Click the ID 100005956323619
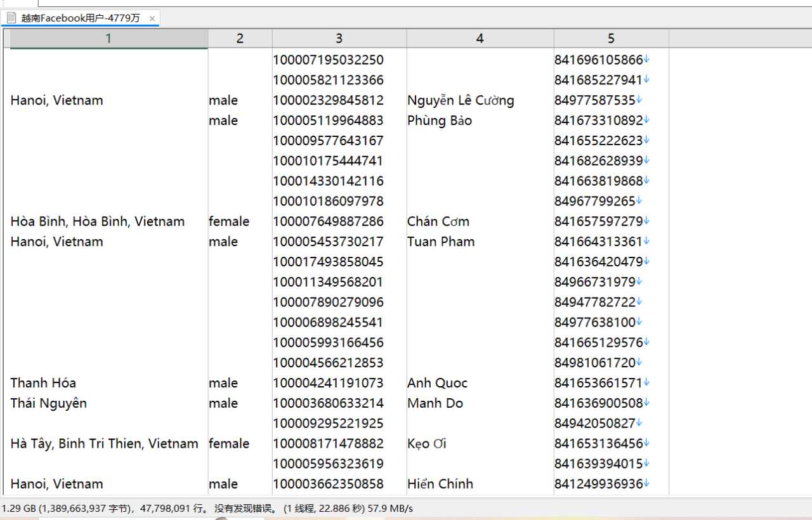This screenshot has height=520, width=812. (329, 464)
